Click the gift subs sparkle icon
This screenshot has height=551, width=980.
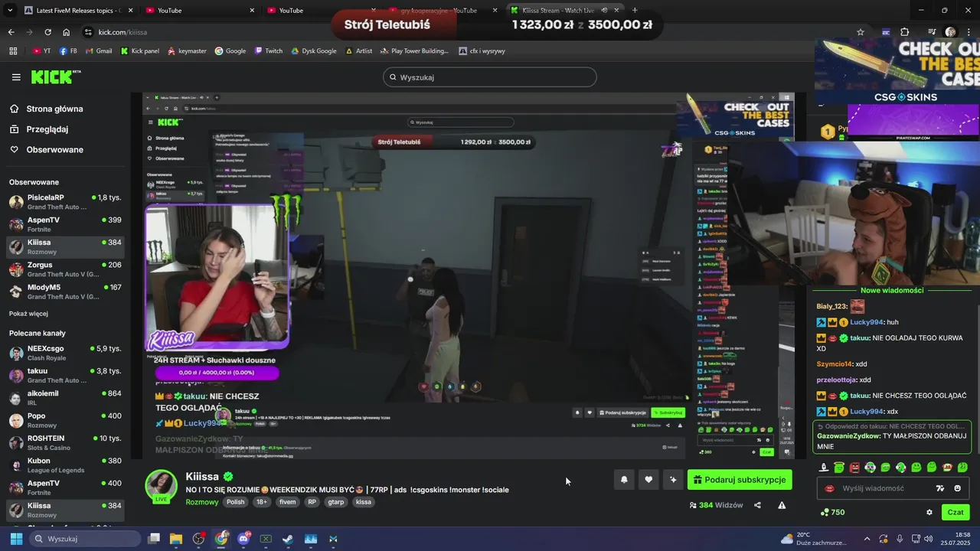point(673,480)
